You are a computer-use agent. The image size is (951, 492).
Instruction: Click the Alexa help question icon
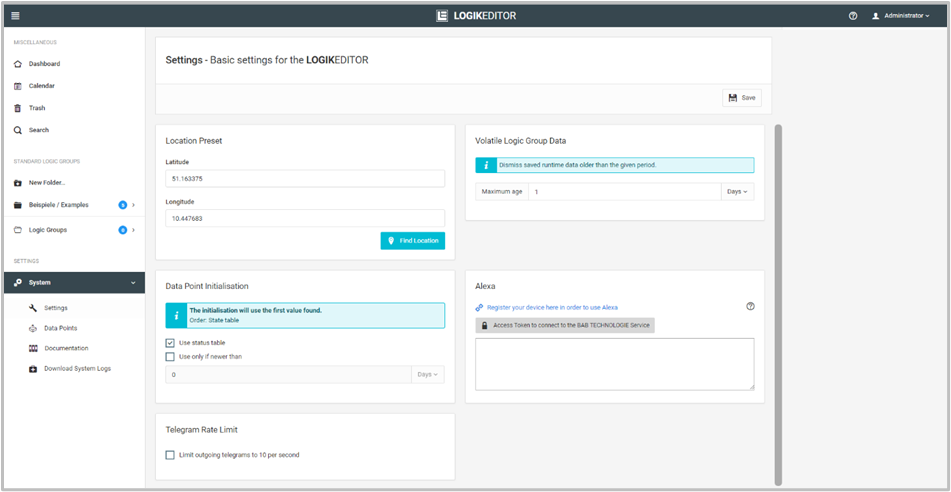click(750, 306)
